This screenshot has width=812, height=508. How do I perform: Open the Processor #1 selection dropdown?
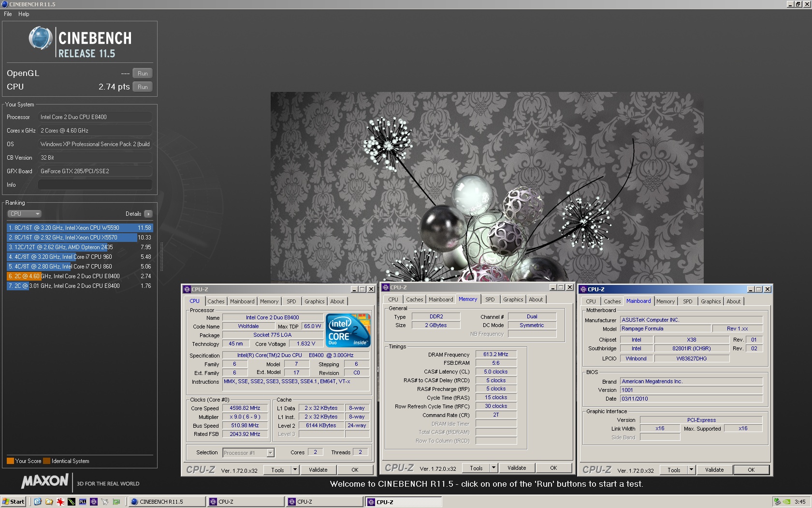click(270, 453)
